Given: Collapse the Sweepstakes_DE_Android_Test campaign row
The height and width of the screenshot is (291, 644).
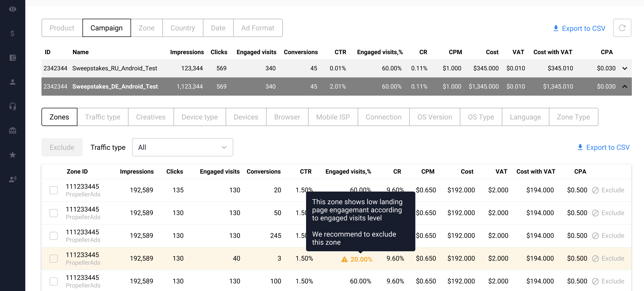Looking at the screenshot, I should pyautogui.click(x=625, y=87).
